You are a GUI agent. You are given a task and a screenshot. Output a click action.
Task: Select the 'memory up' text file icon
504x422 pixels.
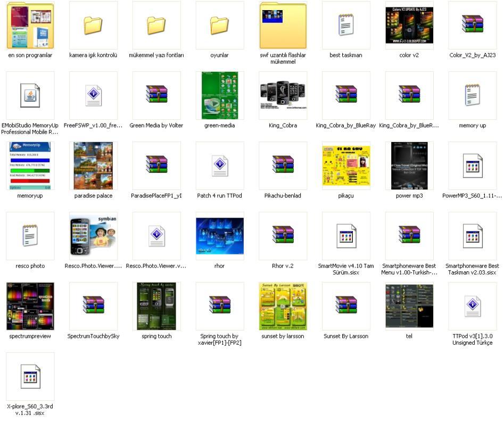click(473, 95)
